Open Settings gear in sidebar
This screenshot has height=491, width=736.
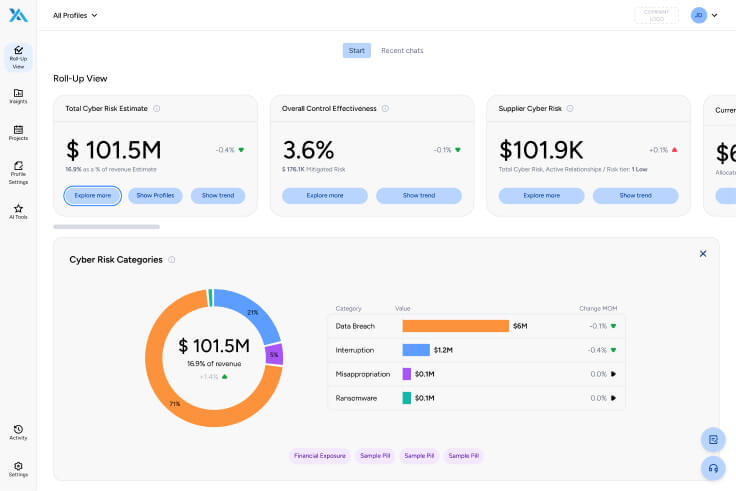(x=18, y=469)
